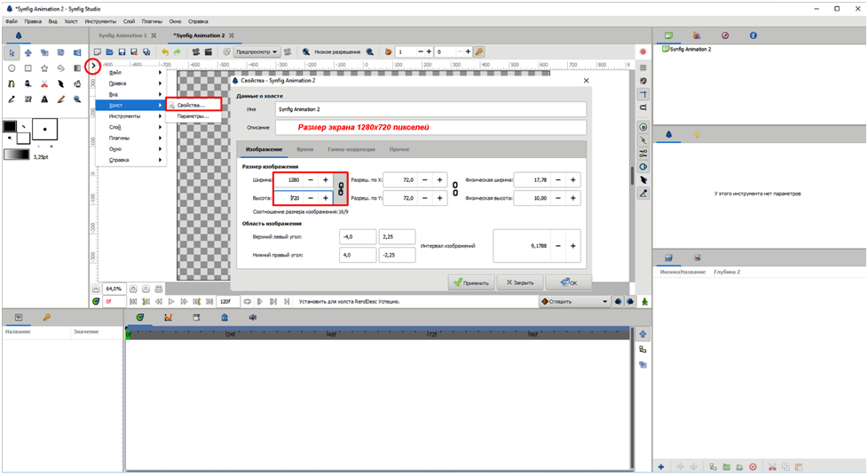Click the red record indicator icon
Viewport: 868px width, 475px height.
coord(643,52)
